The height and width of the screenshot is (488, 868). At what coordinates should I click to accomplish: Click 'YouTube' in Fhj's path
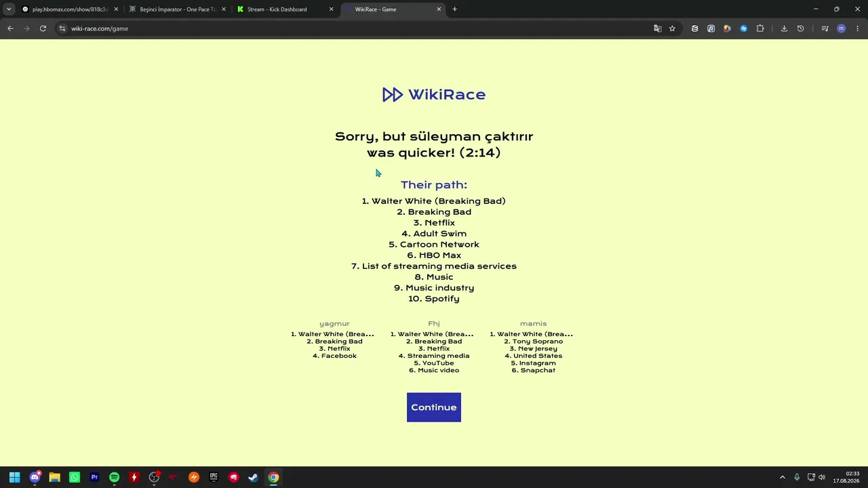point(434,363)
